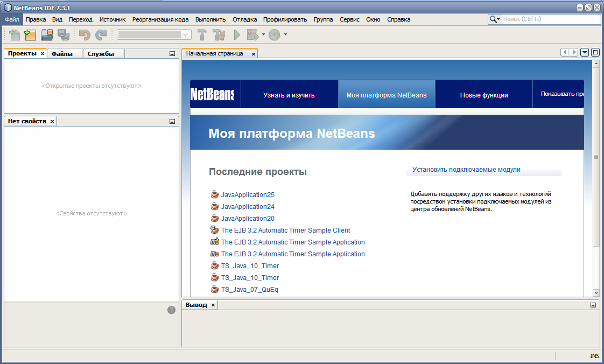Open the Реорганизация кода menu
This screenshot has height=364, width=604.
160,19
